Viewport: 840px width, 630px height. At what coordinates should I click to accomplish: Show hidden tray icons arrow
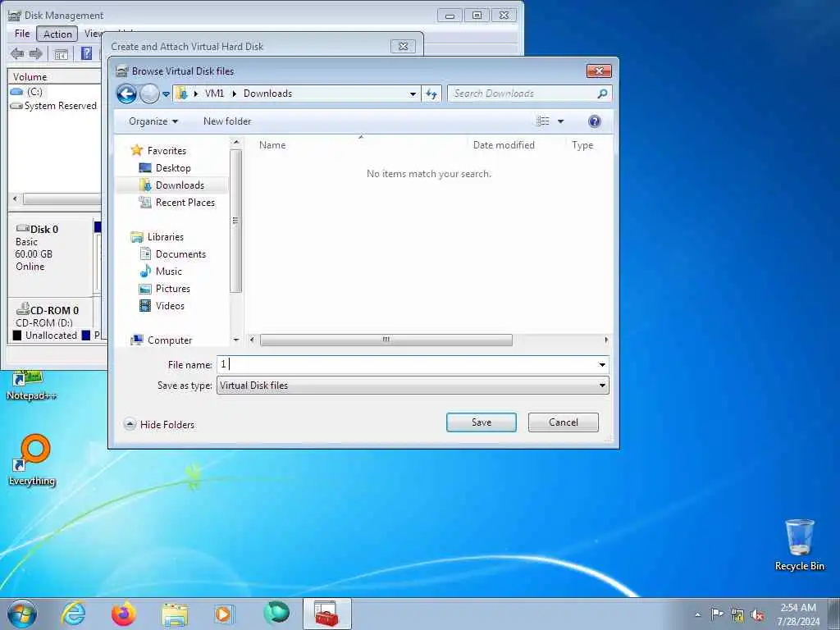pyautogui.click(x=697, y=615)
